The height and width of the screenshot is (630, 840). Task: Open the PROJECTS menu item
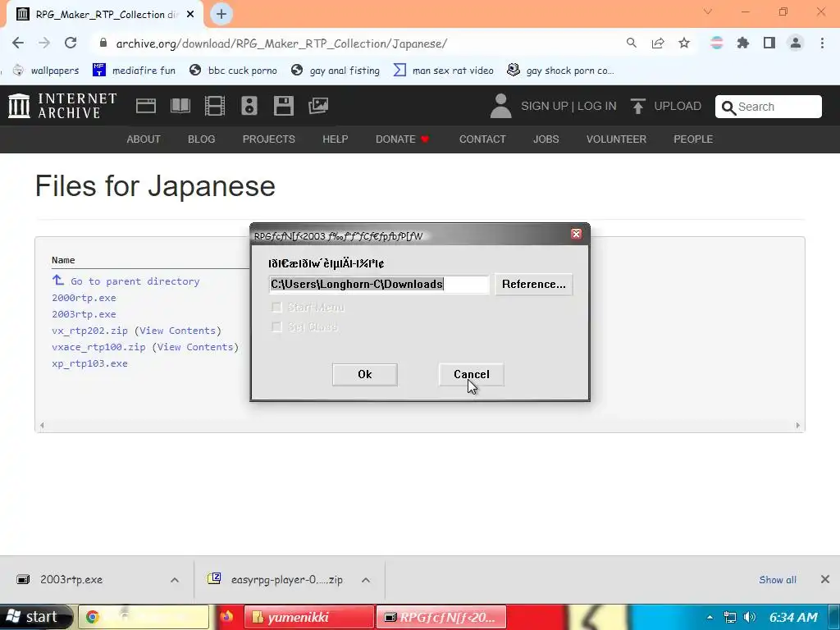tap(269, 139)
